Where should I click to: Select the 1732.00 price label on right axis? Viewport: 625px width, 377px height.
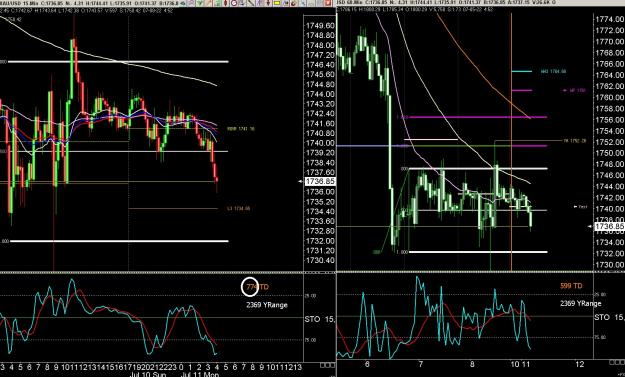609,253
